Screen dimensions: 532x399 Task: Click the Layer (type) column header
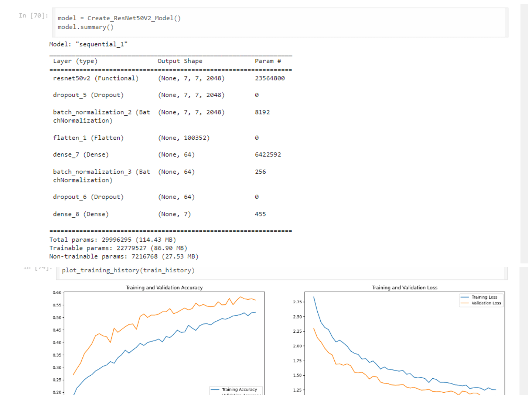[75, 61]
